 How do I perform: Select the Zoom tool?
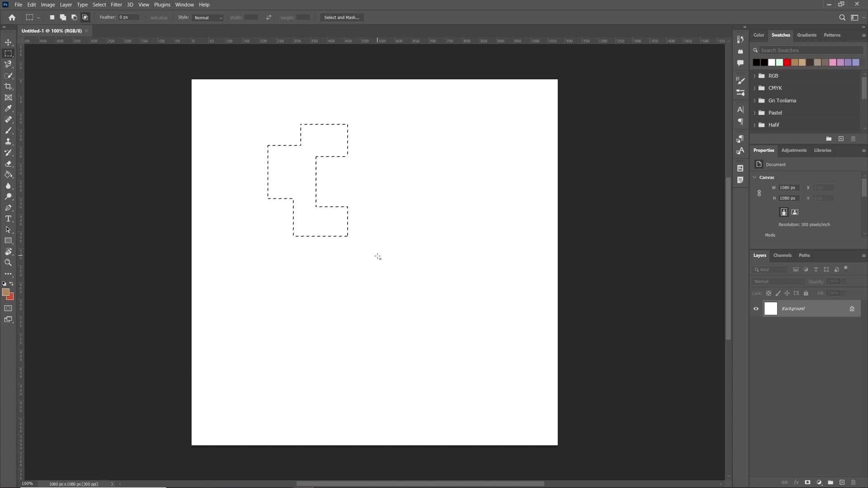tap(8, 263)
